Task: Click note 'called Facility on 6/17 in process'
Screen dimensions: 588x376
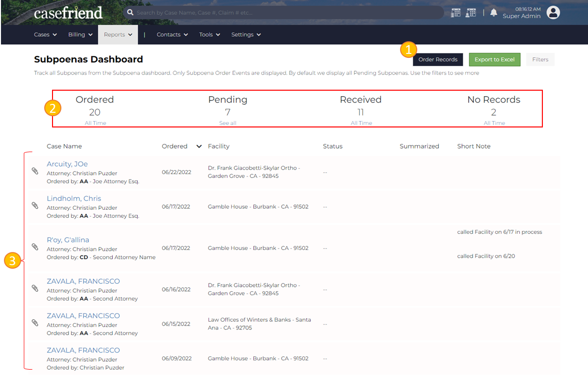Action: 500,232
